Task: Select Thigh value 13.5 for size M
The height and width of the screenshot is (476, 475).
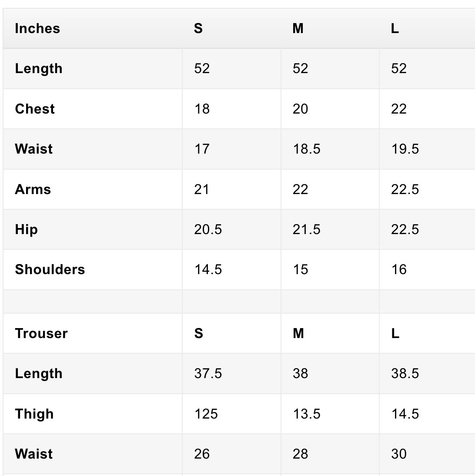Action: coord(306,414)
